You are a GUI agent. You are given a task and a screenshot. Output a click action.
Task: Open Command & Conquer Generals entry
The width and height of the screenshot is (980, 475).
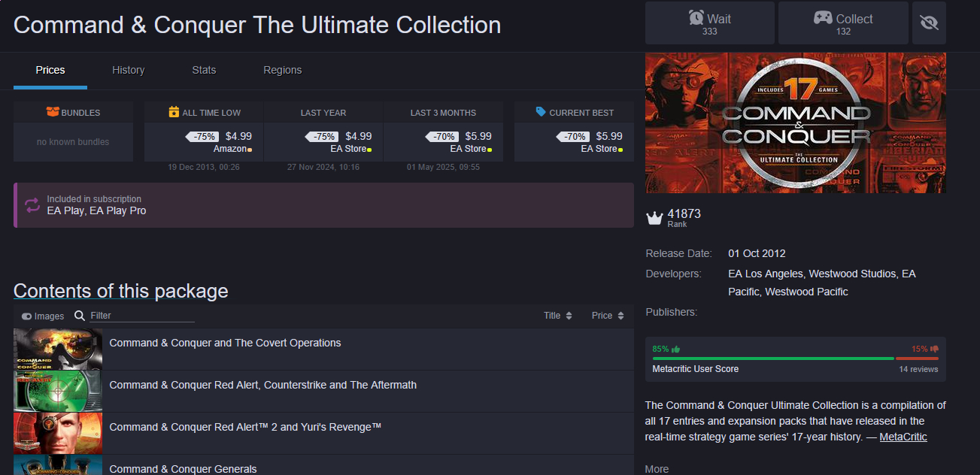pyautogui.click(x=184, y=469)
